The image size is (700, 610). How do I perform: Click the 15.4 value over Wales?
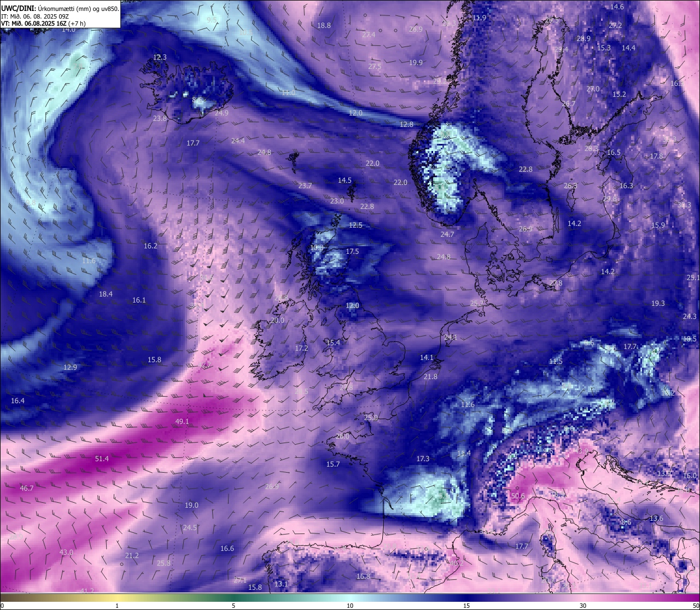point(333,342)
